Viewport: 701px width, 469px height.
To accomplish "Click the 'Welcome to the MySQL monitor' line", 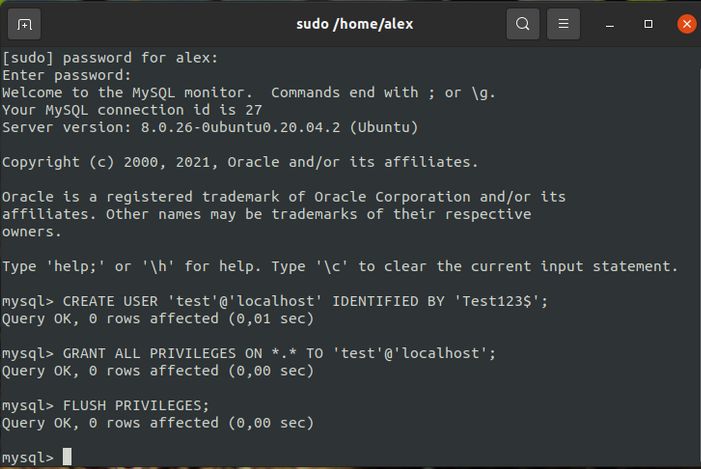I will [x=249, y=93].
